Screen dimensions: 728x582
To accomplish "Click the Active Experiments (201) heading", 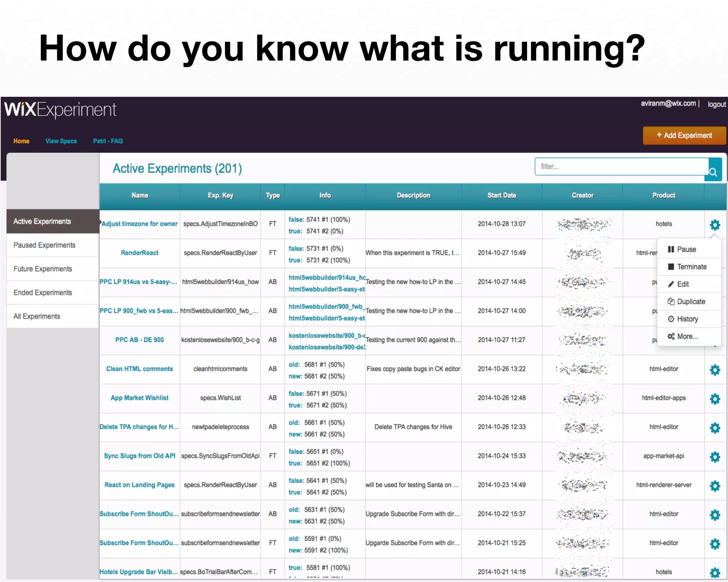I will (x=177, y=168).
